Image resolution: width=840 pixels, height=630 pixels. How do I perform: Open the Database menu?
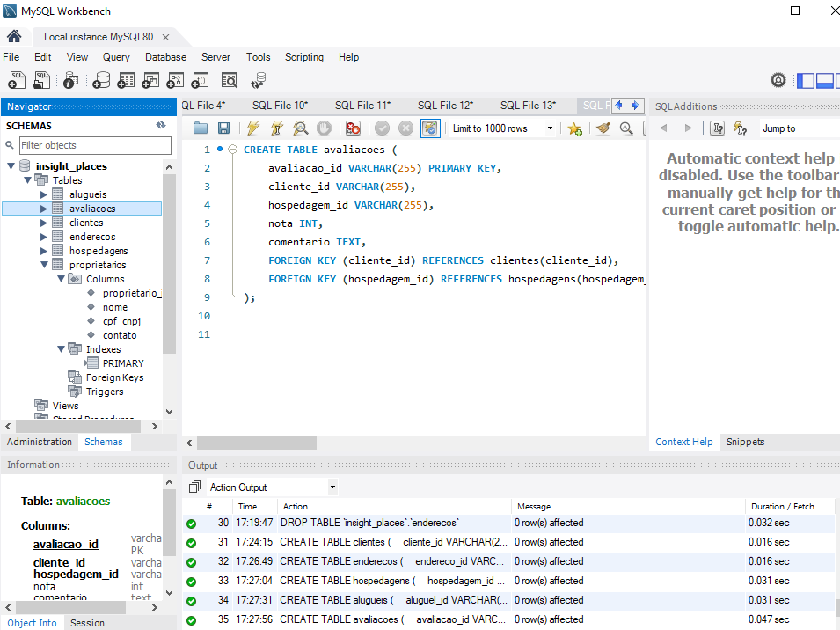166,57
